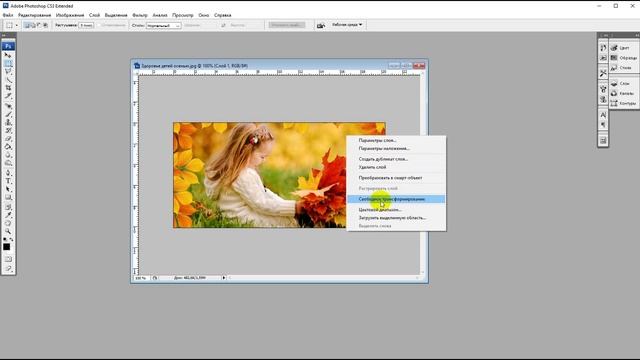Launch Adobe Bridge from options bar
Screen dimensions: 640x360
pyautogui.click(x=321, y=25)
